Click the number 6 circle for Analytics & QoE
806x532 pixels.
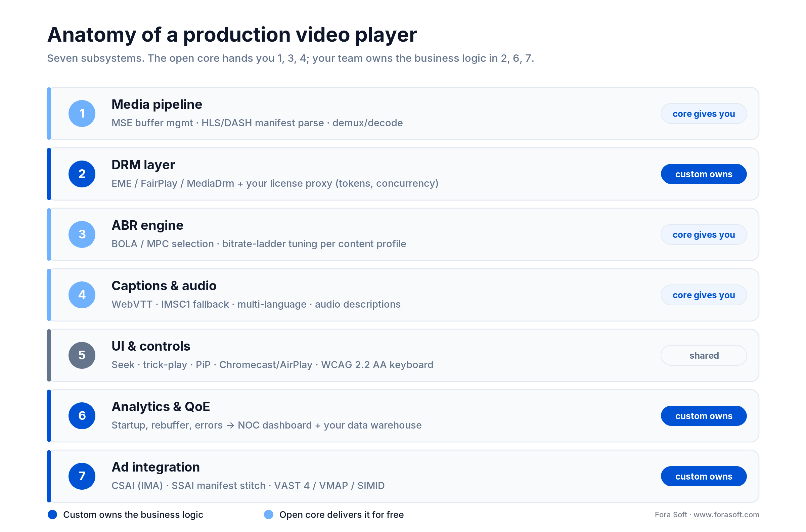(x=82, y=415)
